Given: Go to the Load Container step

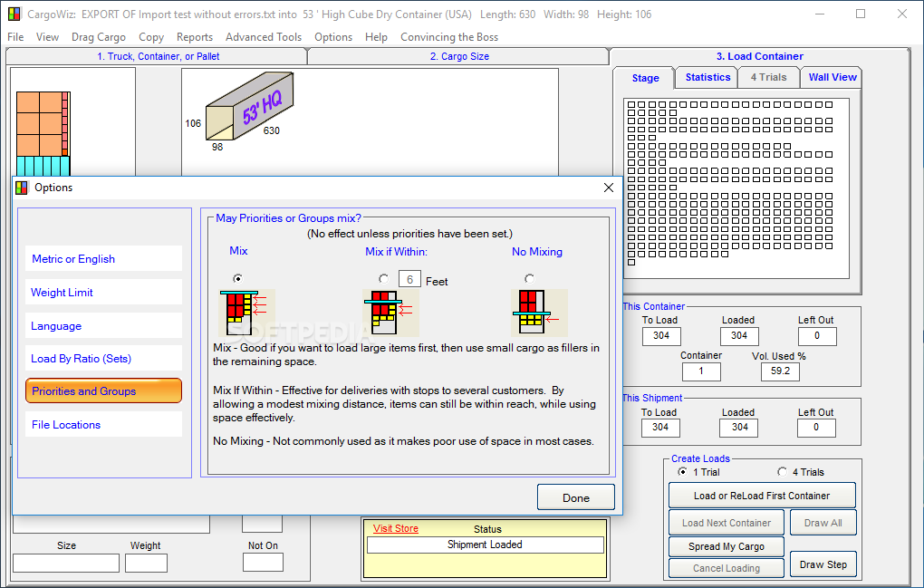Looking at the screenshot, I should pos(760,56).
